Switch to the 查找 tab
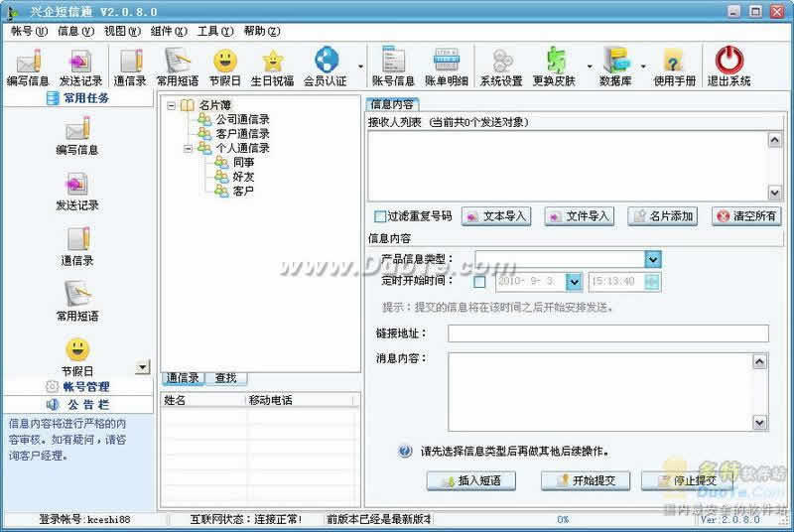The height and width of the screenshot is (532, 794). [225, 378]
